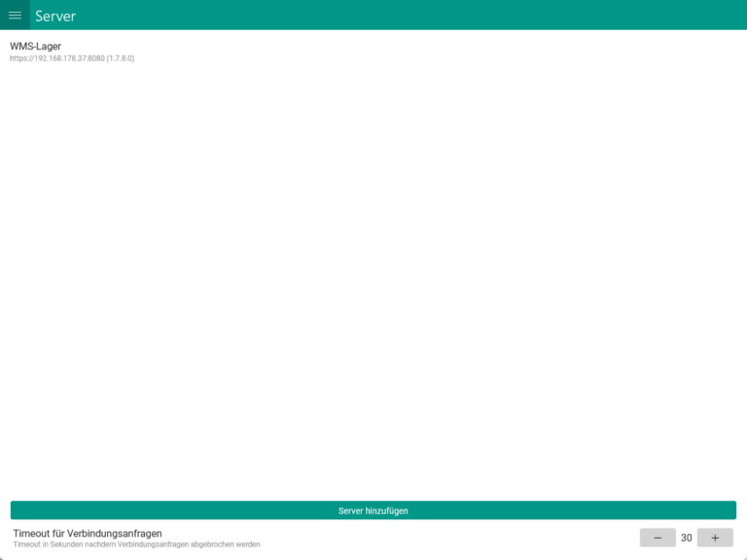Open the WMS-Lager server name text
This screenshot has width=747, height=560.
click(x=36, y=46)
